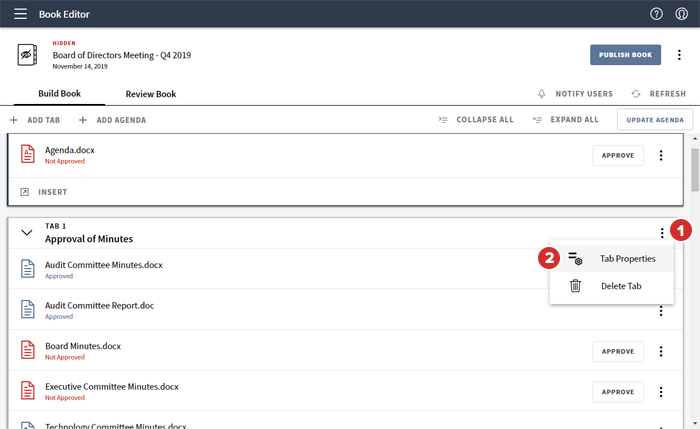Collapse the Approval of Minutes tab chevron
Image resolution: width=700 pixels, height=429 pixels.
coord(27,233)
